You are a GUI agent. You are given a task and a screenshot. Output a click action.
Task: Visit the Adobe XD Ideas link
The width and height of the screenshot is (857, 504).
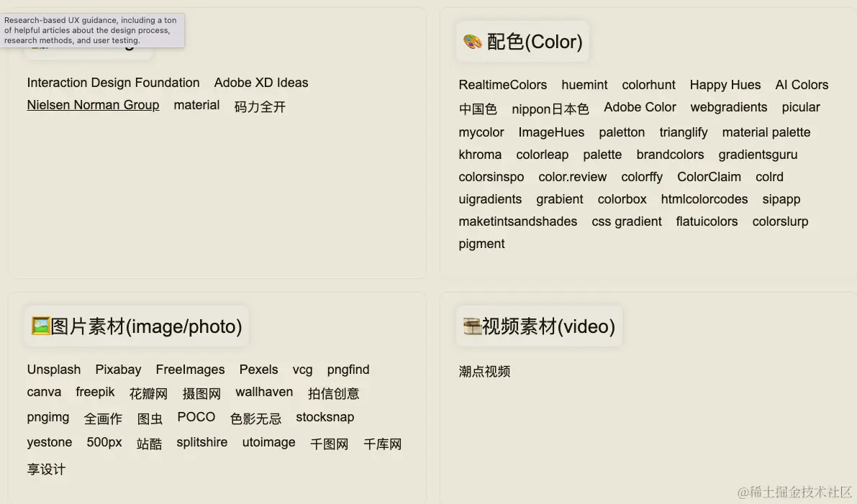pyautogui.click(x=260, y=83)
